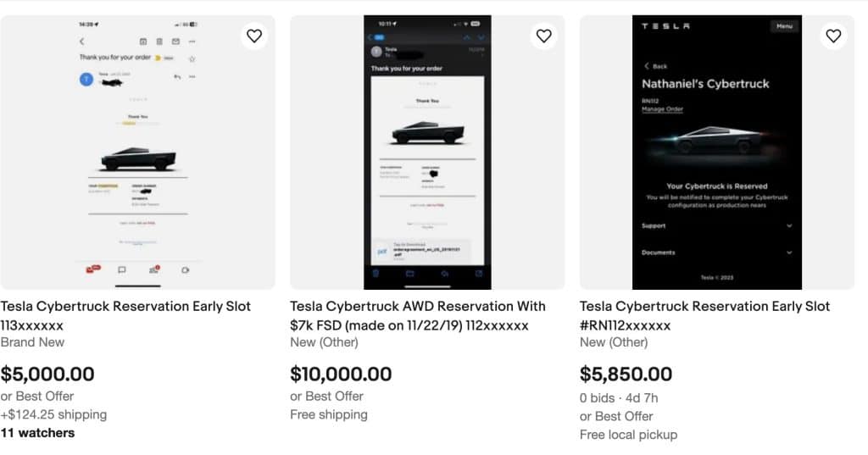868x455 pixels.
Task: Expand the Documents section chevron
Action: pos(789,252)
